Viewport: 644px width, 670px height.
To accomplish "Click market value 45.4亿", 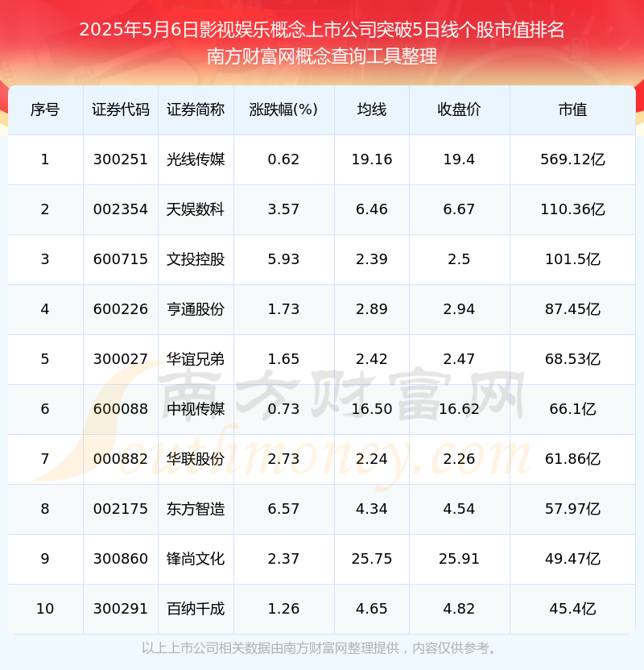I will click(x=572, y=609).
